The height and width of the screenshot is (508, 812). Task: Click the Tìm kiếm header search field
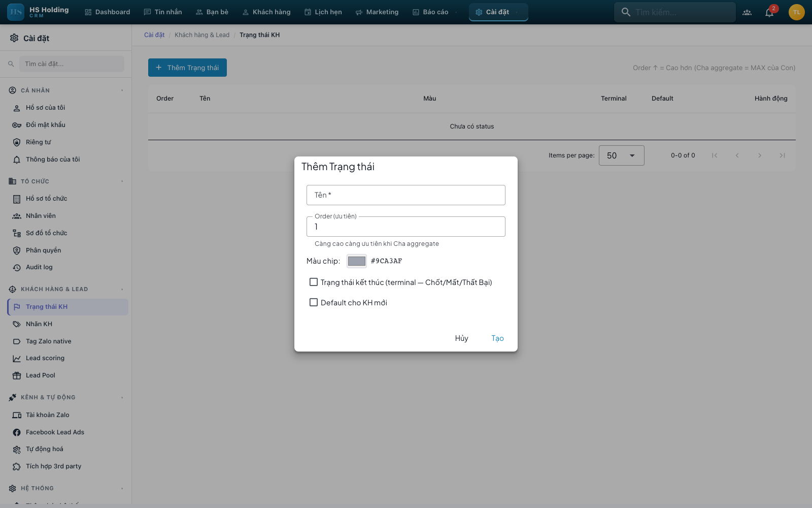tap(675, 12)
